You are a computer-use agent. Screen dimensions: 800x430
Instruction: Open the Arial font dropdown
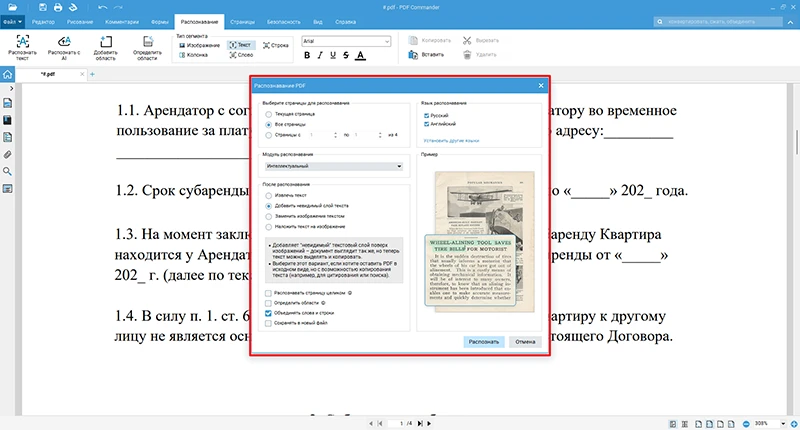(x=346, y=41)
